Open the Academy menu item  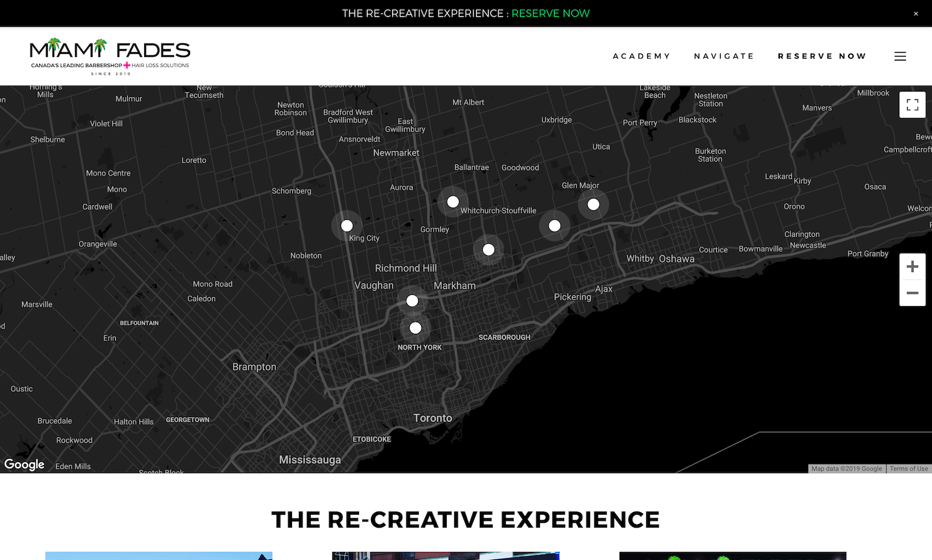pos(641,56)
